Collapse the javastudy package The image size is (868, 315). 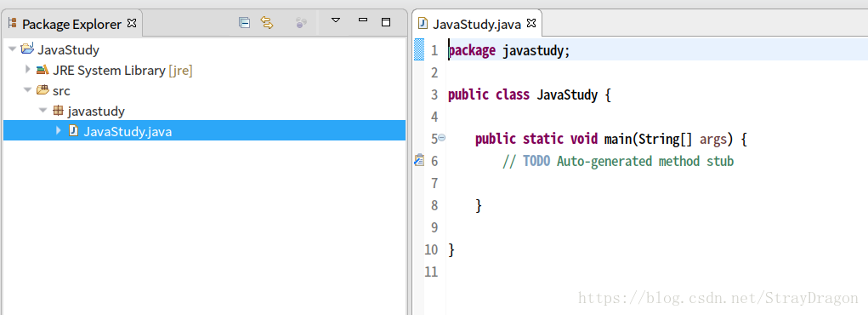pos(43,111)
